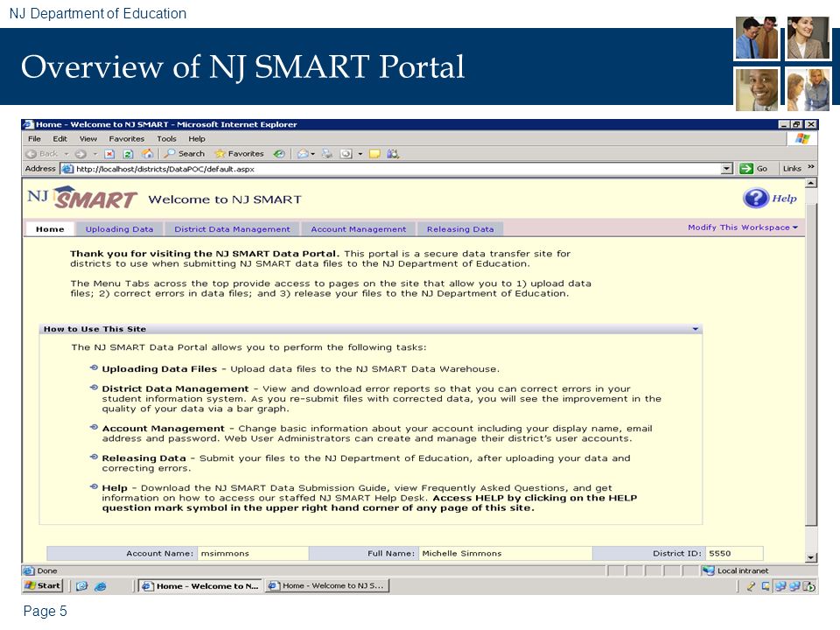The image size is (840, 630).
Task: Click the Help bullet icon in list
Action: click(94, 486)
